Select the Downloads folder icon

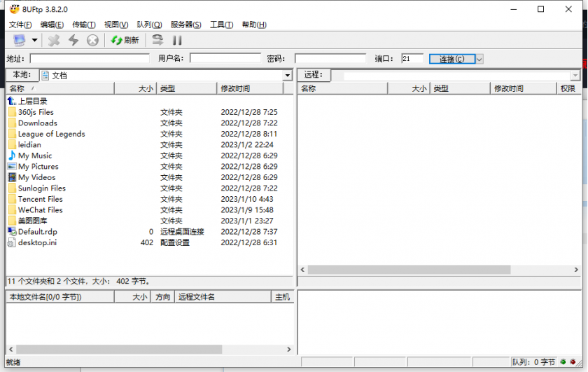pos(12,123)
